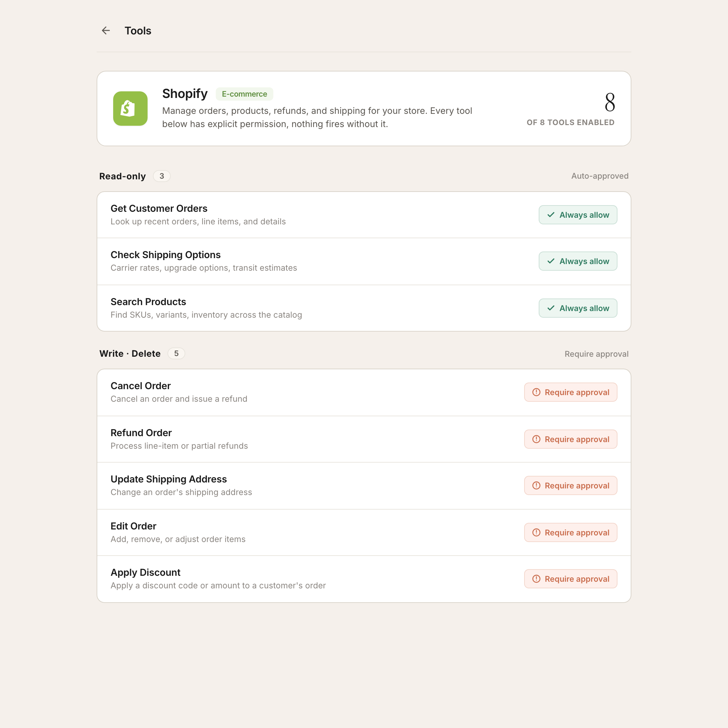
Task: Change Require approval for Refund Order
Action: [570, 439]
